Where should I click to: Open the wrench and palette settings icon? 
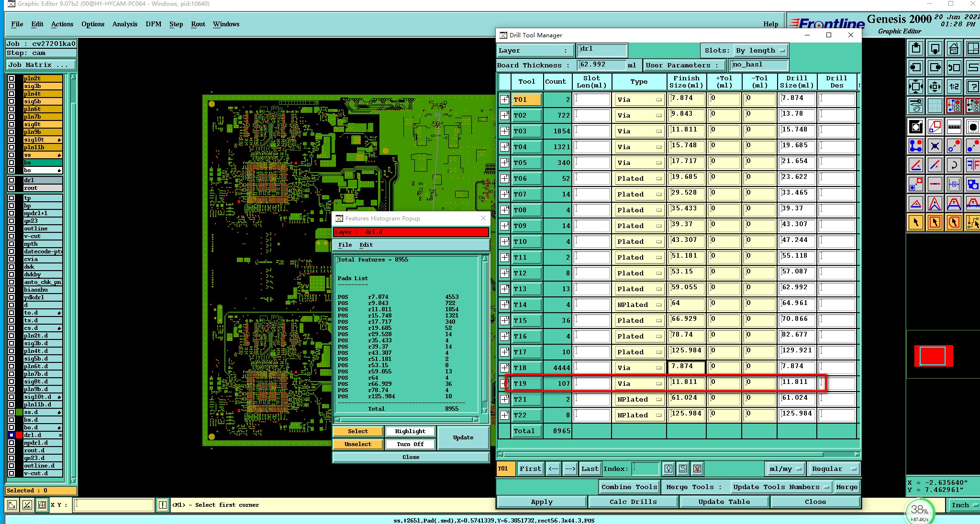(915, 106)
